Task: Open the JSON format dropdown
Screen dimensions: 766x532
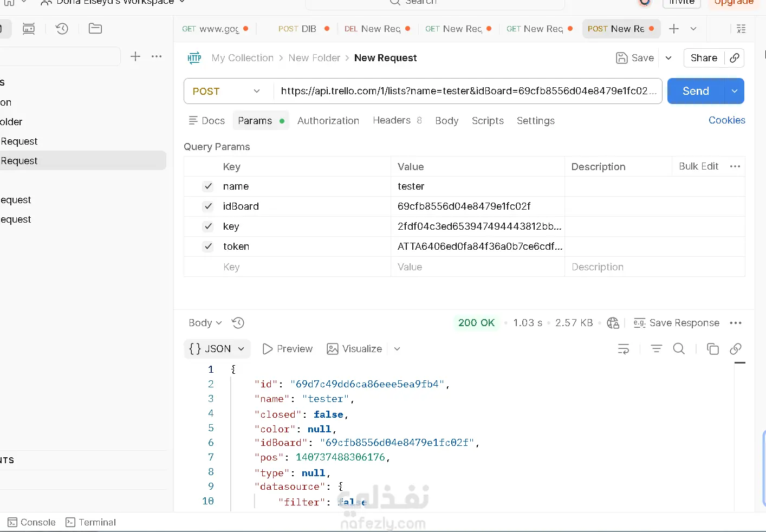Action: (x=217, y=349)
